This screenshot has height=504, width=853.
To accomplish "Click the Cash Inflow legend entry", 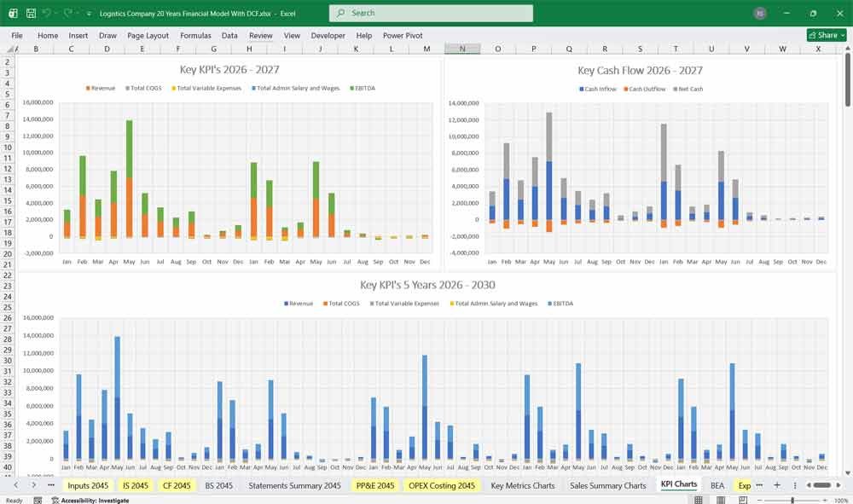I will [598, 89].
